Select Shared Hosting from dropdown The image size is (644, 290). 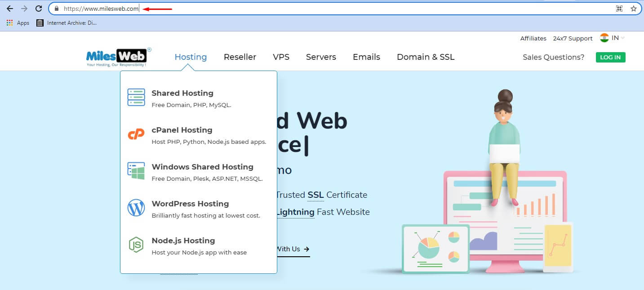click(182, 93)
